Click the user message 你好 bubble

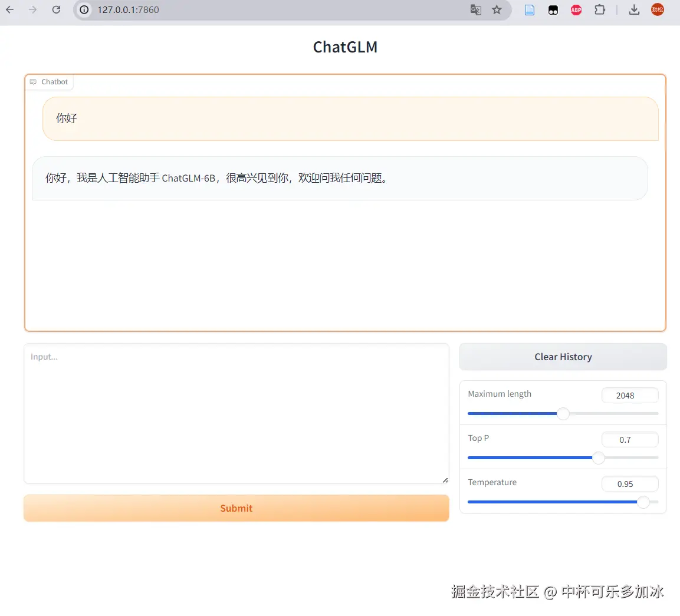pos(350,118)
